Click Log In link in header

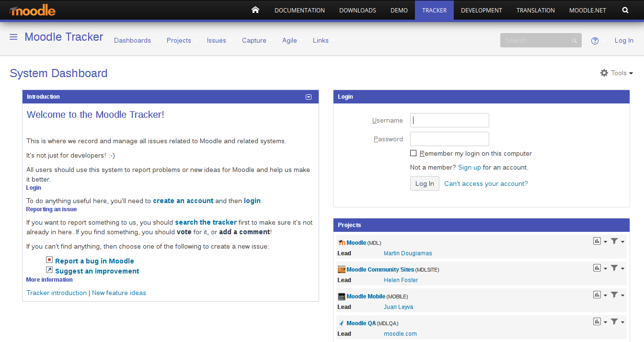[624, 41]
